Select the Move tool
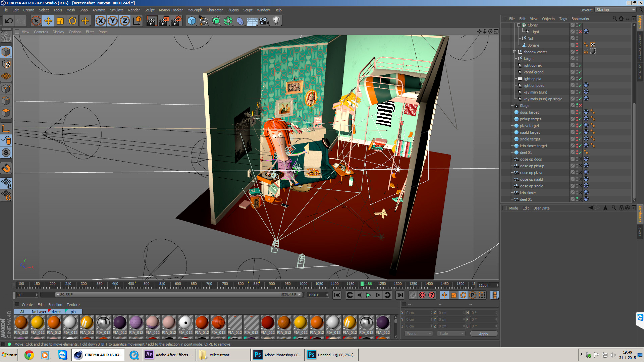 [48, 21]
